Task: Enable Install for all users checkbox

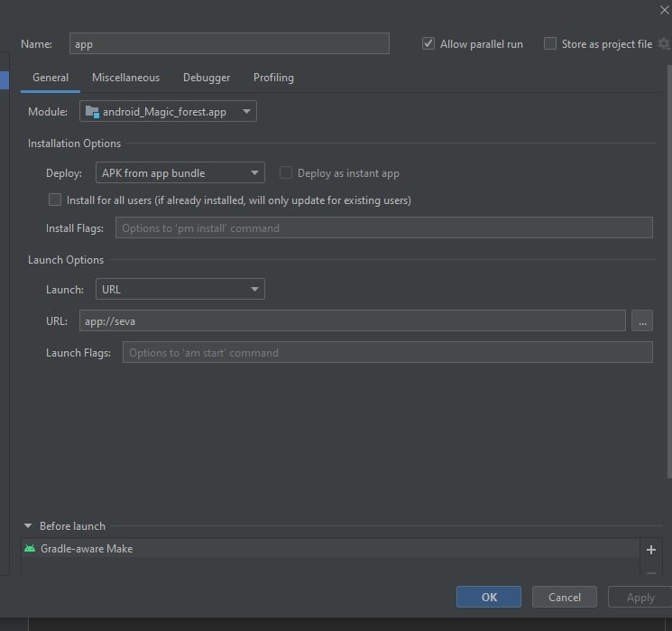Action: point(55,200)
